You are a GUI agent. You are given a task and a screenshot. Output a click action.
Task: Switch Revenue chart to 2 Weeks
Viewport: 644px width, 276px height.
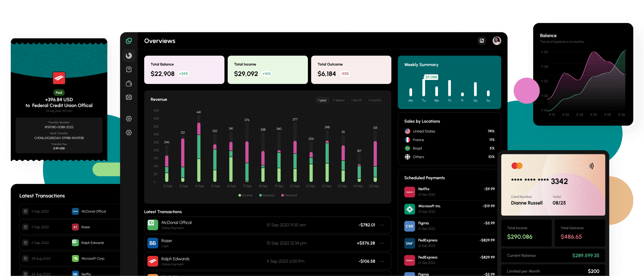click(x=338, y=100)
